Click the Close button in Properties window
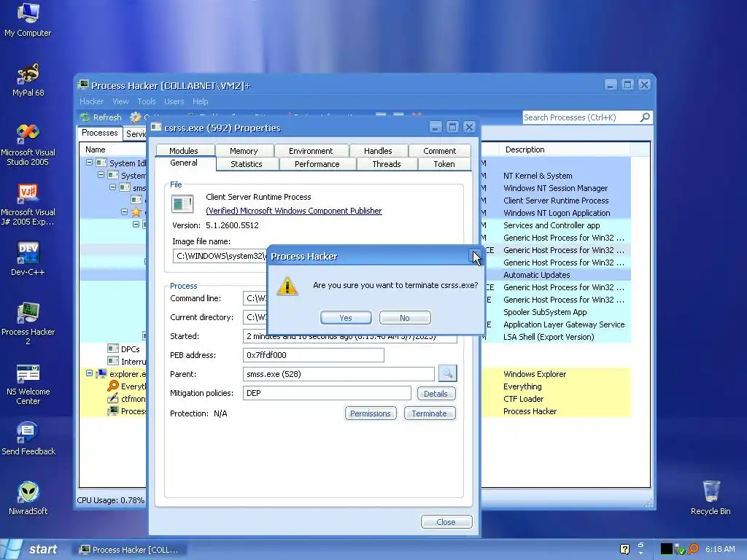 coord(446,522)
